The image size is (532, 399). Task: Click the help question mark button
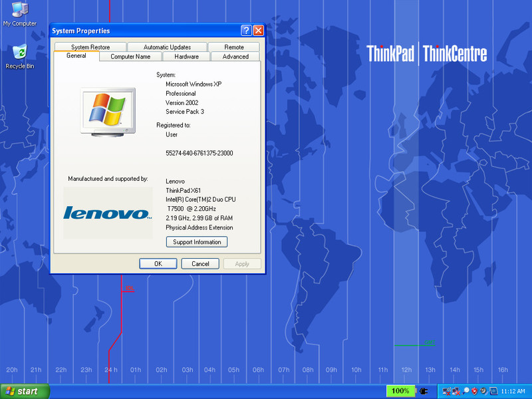[x=246, y=31]
